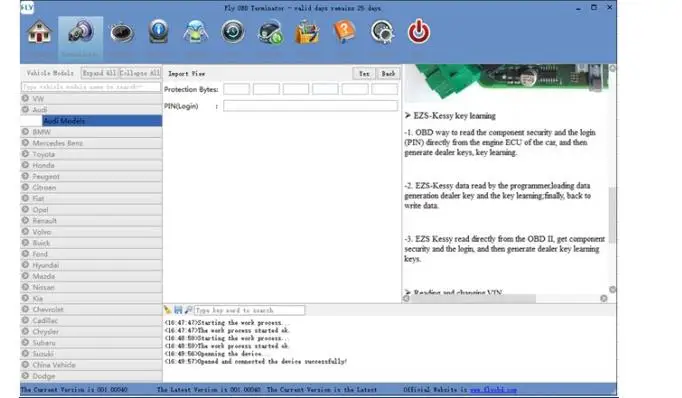The image size is (682, 398).
Task: Click the info panel scroll-right arrow
Action: 604,298
